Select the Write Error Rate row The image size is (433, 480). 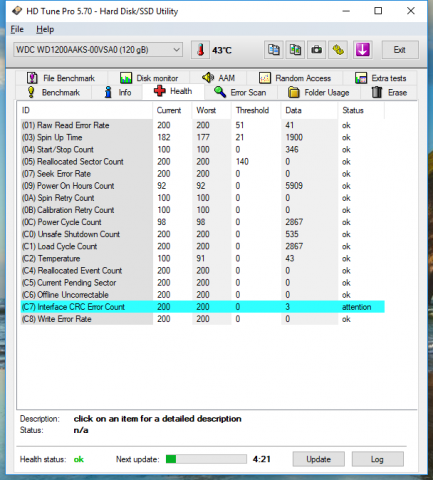click(x=203, y=319)
